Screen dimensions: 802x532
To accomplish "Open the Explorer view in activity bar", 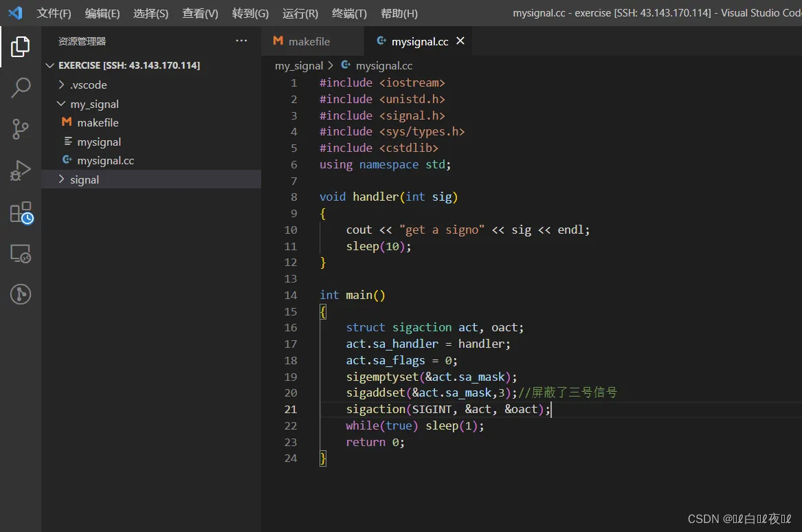I will coord(21,47).
